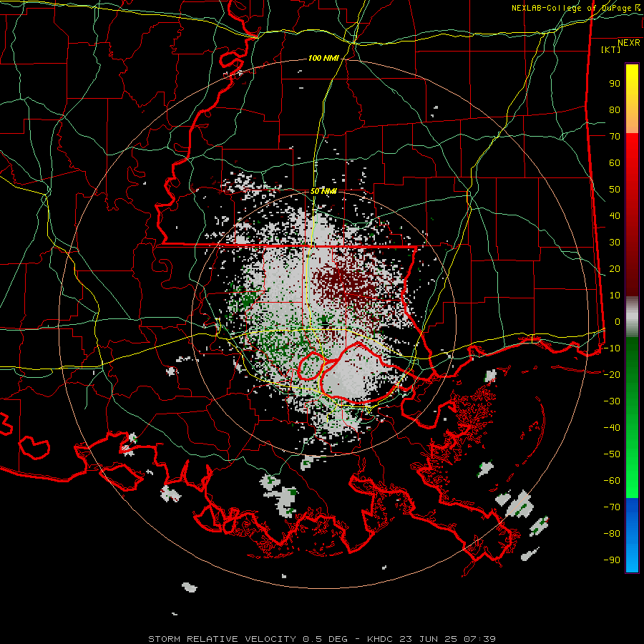Click the positive 40 scale value
Image resolution: width=644 pixels, height=644 pixels.
[x=615, y=215]
